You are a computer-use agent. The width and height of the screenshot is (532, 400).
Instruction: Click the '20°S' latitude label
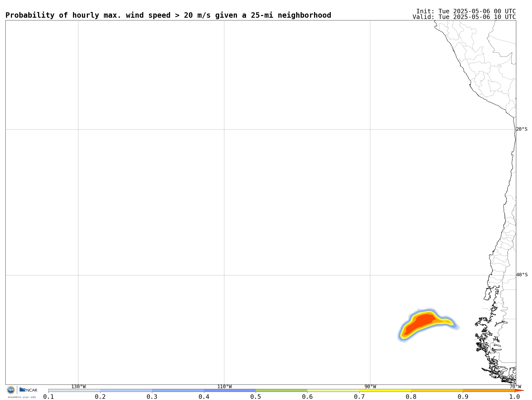click(x=522, y=129)
